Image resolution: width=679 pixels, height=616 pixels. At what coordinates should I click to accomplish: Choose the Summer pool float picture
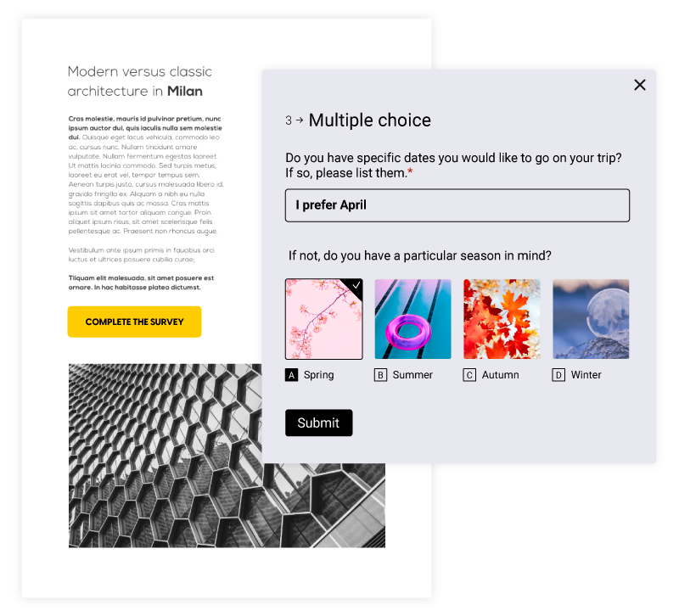point(412,319)
